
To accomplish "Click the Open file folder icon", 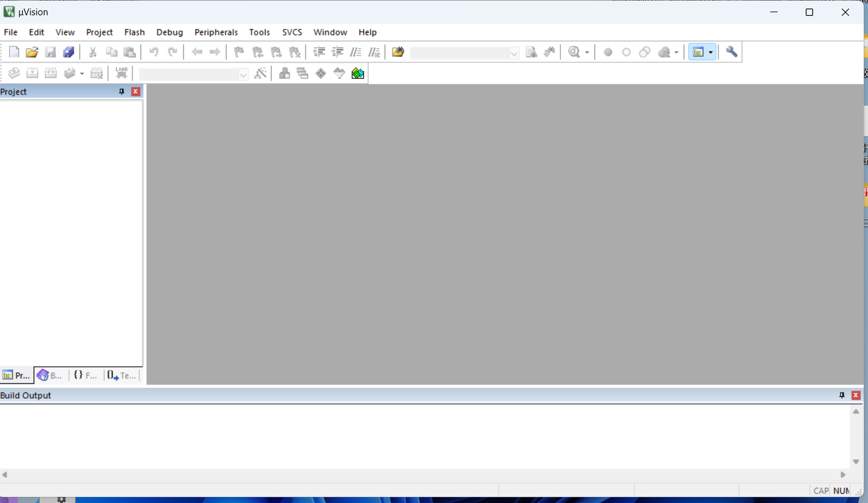I will tap(32, 52).
